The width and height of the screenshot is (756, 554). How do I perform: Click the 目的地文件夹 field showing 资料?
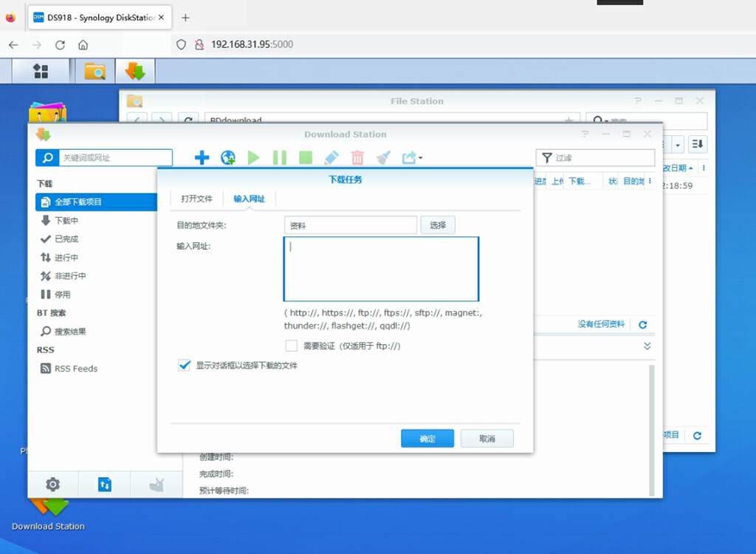tap(351, 225)
